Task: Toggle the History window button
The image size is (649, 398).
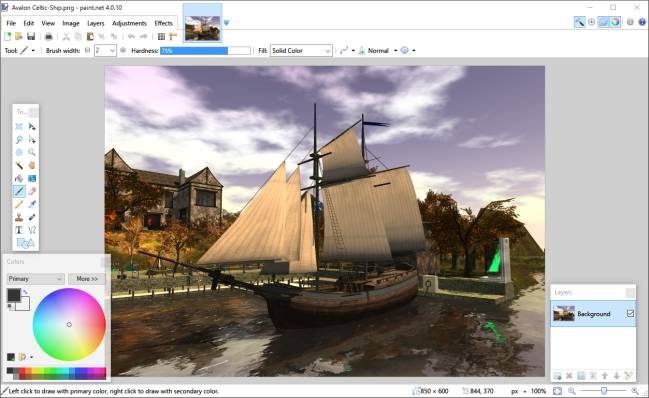Action: click(591, 22)
